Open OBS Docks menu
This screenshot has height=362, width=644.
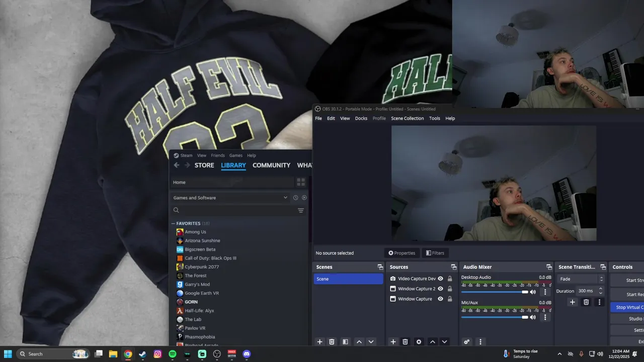point(361,118)
